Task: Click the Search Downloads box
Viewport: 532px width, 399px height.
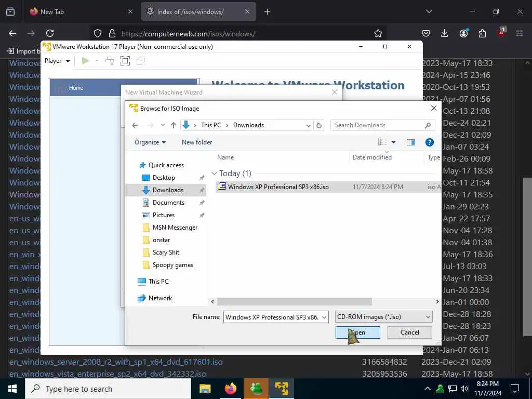Action: tap(383, 125)
